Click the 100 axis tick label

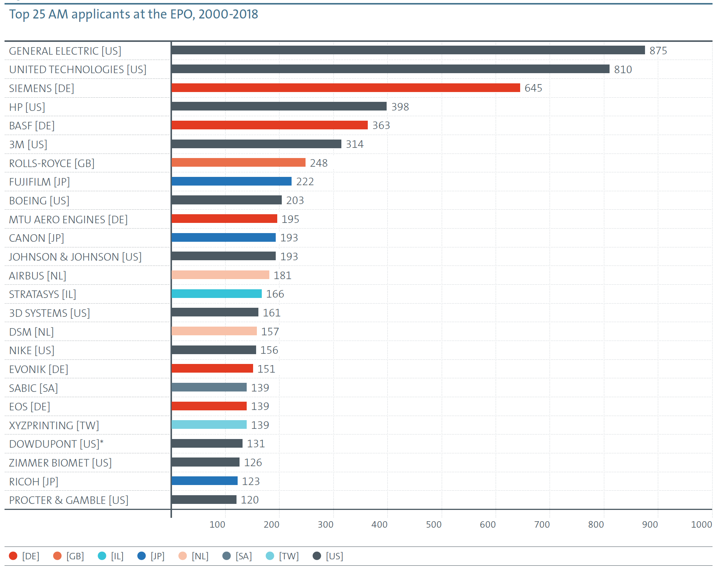coord(217,524)
